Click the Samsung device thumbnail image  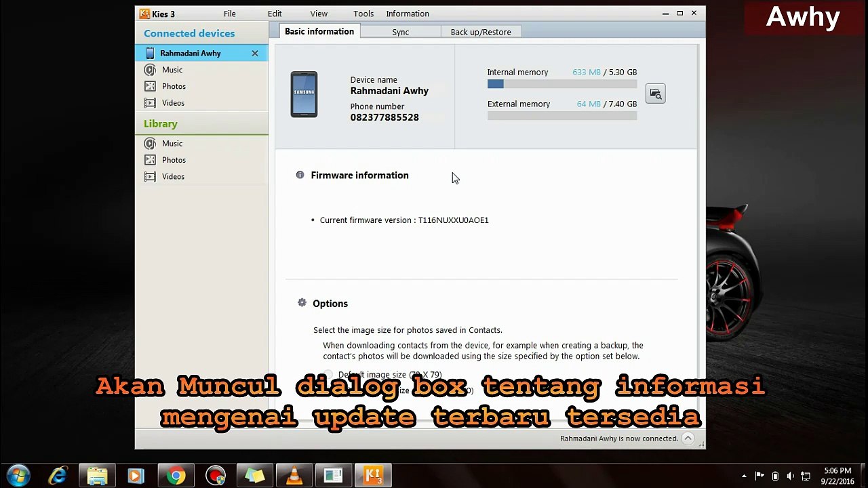click(x=304, y=94)
